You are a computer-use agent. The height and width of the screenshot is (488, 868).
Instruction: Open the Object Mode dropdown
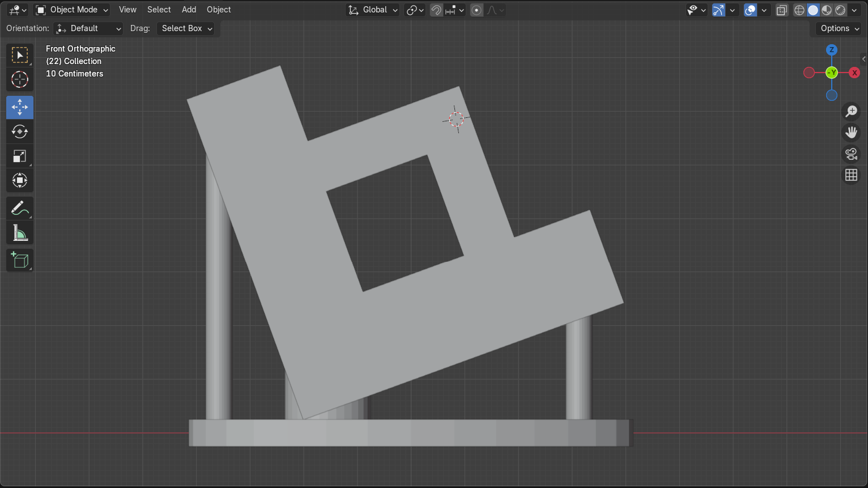tap(72, 10)
